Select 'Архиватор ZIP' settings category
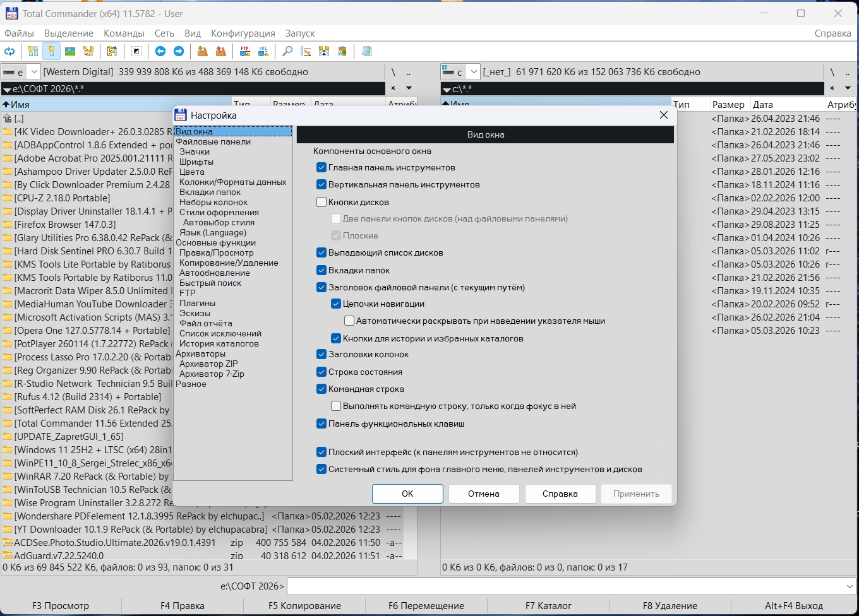This screenshot has height=616, width=859. tap(208, 364)
